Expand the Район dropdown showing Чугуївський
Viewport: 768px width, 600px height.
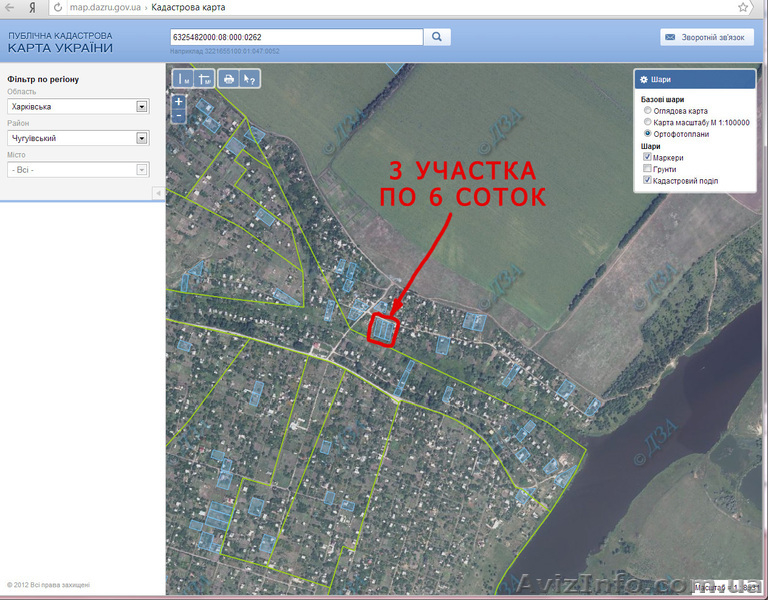point(141,138)
